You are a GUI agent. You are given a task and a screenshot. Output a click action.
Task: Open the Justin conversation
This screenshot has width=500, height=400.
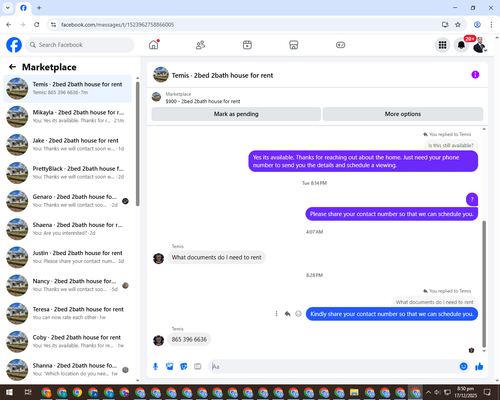click(67, 257)
